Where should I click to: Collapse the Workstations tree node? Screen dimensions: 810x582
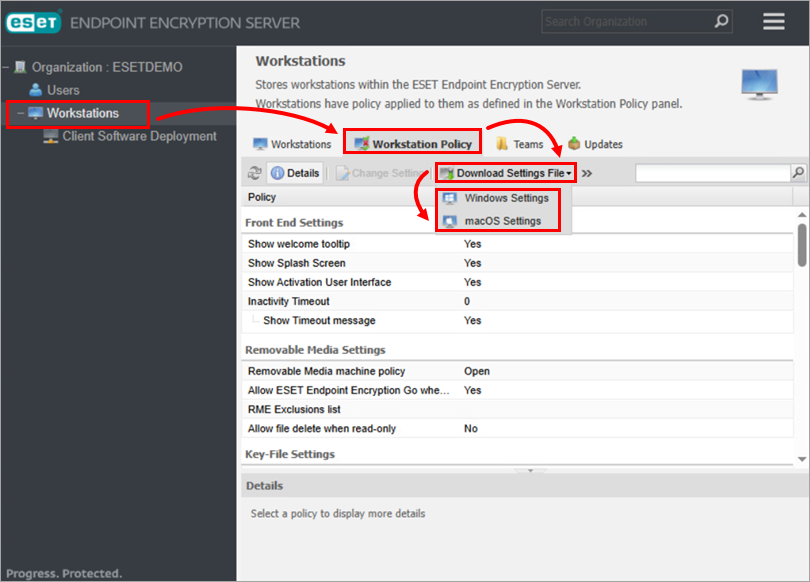20,114
